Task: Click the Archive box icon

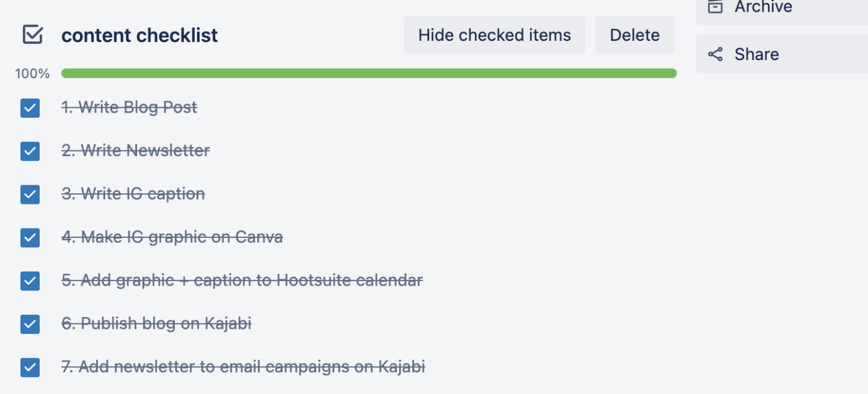Action: (715, 7)
